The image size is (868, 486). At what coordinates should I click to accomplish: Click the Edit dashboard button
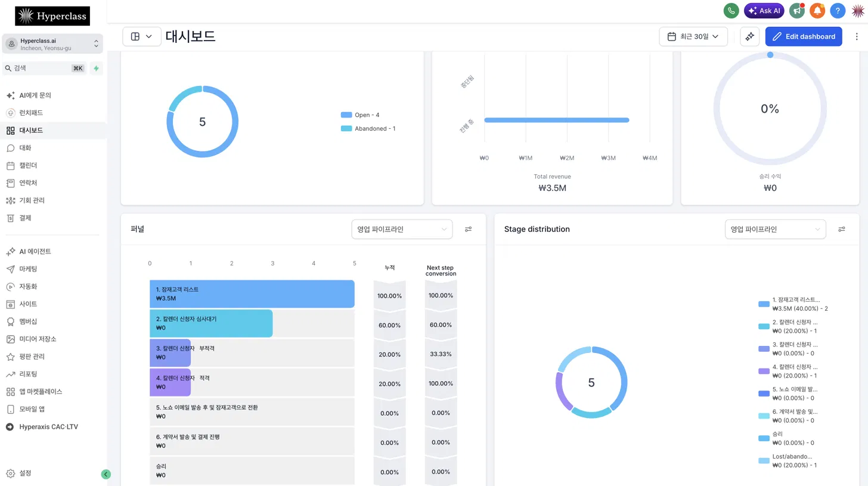click(x=804, y=36)
